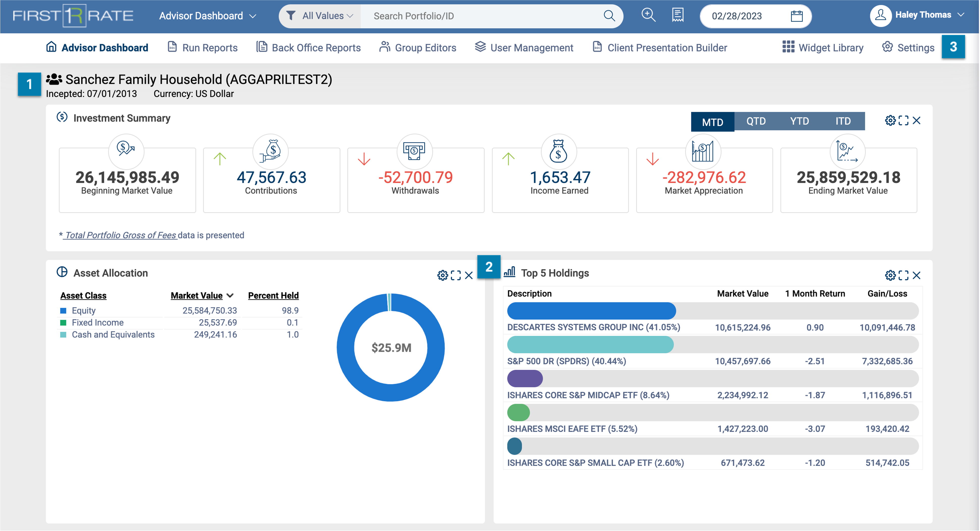Image resolution: width=980 pixels, height=531 pixels.
Task: Open the Advisor Dashboard header dropdown
Action: pyautogui.click(x=208, y=16)
